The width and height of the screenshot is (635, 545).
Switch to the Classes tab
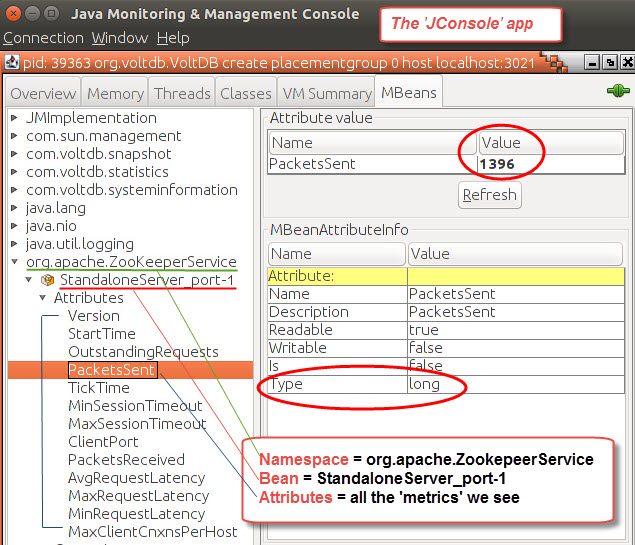tap(246, 94)
